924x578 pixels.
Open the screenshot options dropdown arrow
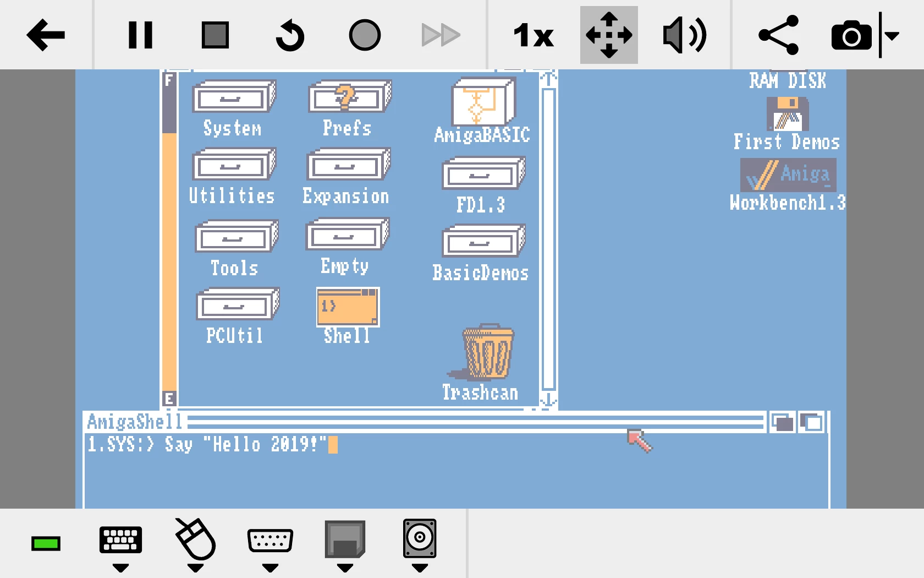pos(892,36)
